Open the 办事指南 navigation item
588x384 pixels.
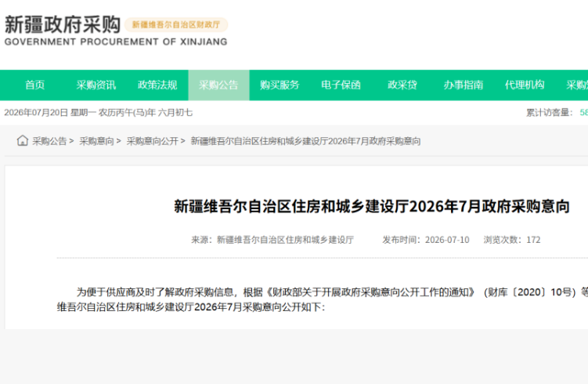464,85
